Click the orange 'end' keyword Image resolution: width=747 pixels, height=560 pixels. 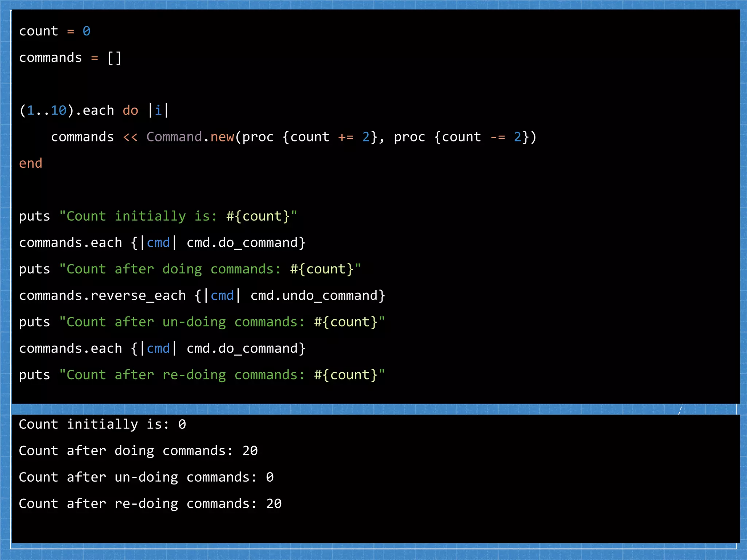click(x=31, y=163)
